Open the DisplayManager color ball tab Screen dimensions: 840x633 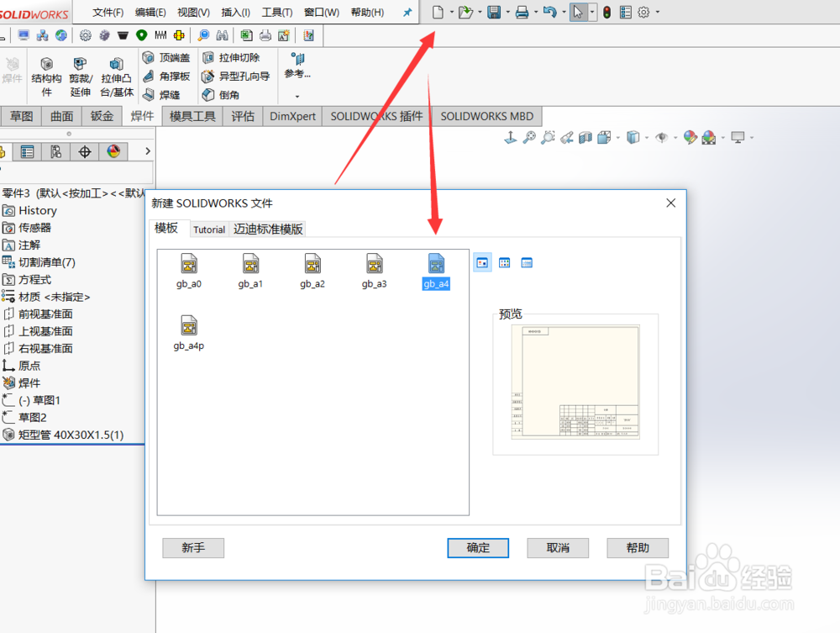tap(113, 151)
